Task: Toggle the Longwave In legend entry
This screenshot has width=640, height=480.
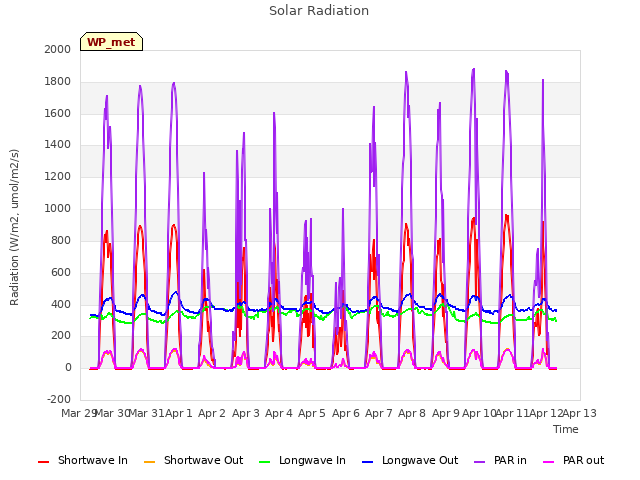Action: pos(302,460)
